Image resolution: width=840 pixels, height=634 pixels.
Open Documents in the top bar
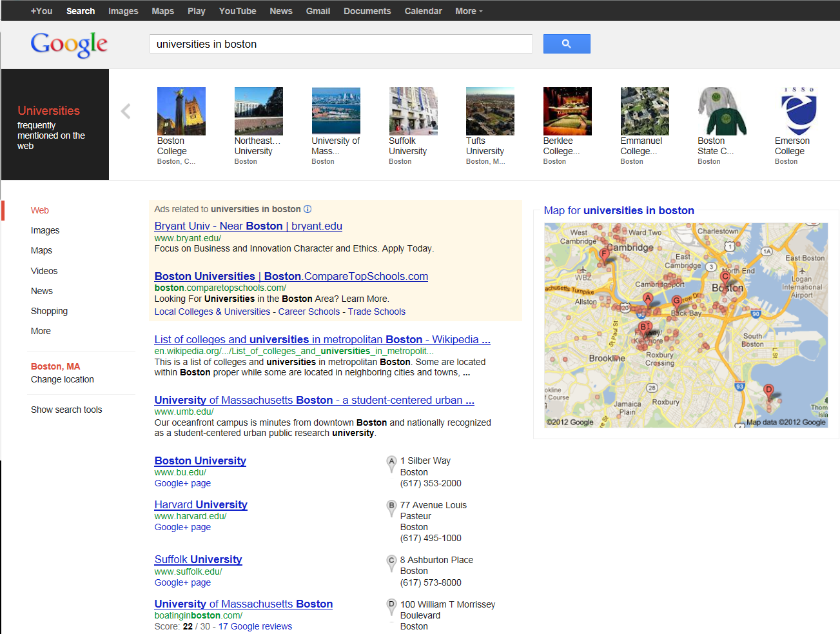pos(367,11)
